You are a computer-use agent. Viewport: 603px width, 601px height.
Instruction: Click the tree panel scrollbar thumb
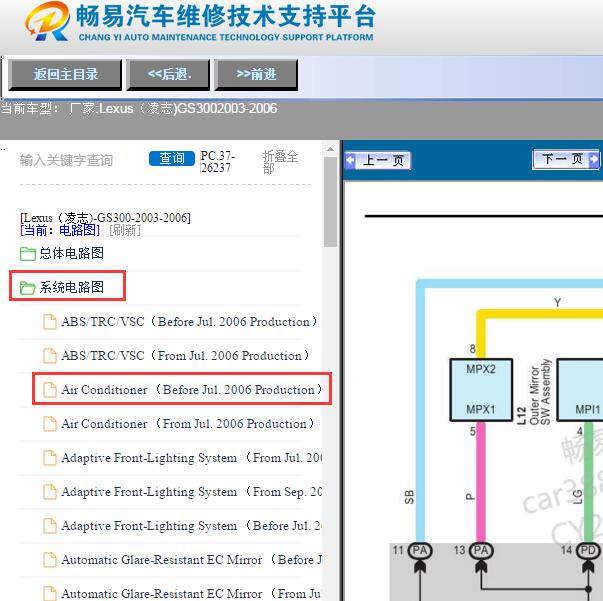point(330,202)
